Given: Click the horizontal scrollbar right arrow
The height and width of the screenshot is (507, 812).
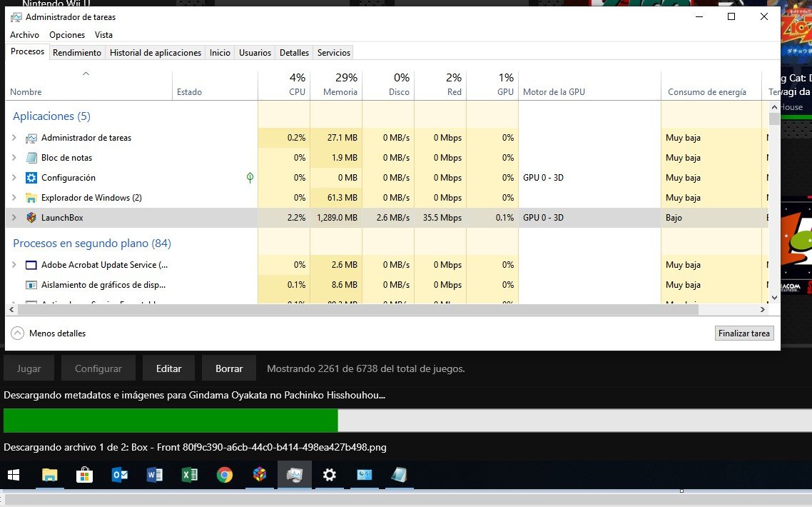Looking at the screenshot, I should 762,309.
